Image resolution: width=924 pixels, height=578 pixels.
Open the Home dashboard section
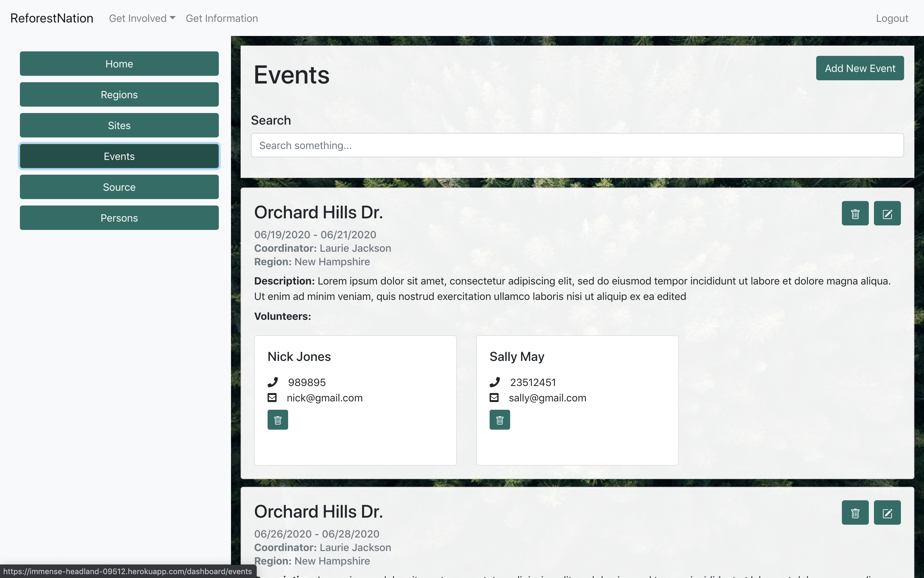click(119, 64)
